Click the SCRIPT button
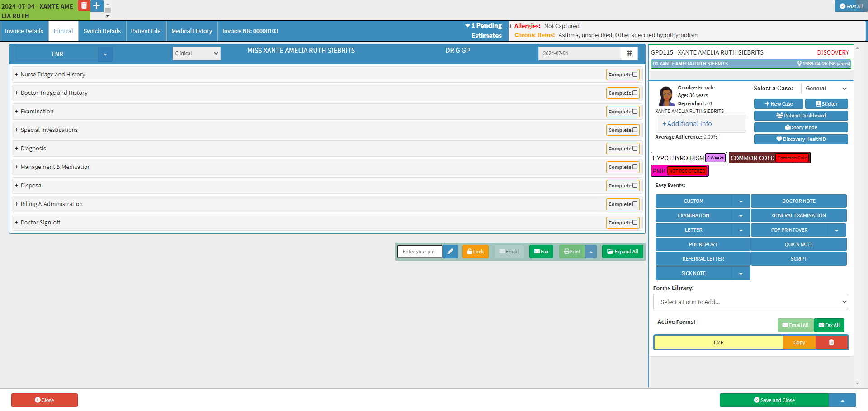 click(x=799, y=259)
